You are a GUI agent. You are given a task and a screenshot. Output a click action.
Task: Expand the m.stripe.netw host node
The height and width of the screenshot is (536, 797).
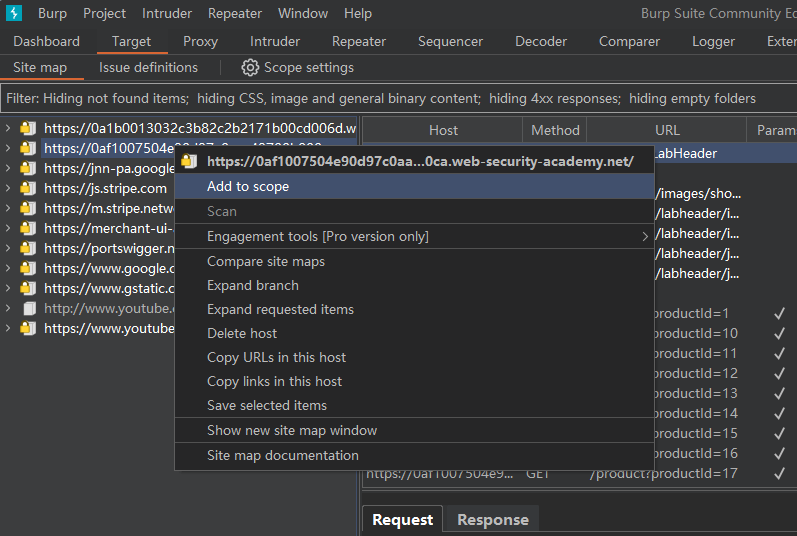pos(8,208)
